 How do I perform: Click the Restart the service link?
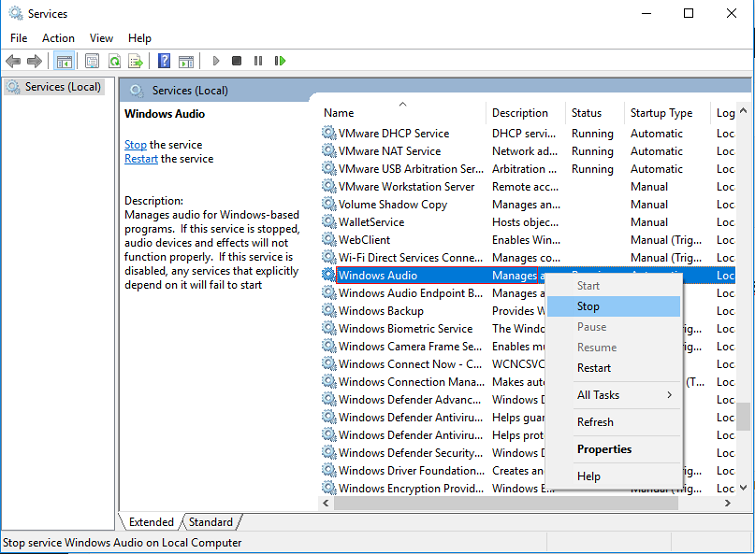pyautogui.click(x=141, y=159)
